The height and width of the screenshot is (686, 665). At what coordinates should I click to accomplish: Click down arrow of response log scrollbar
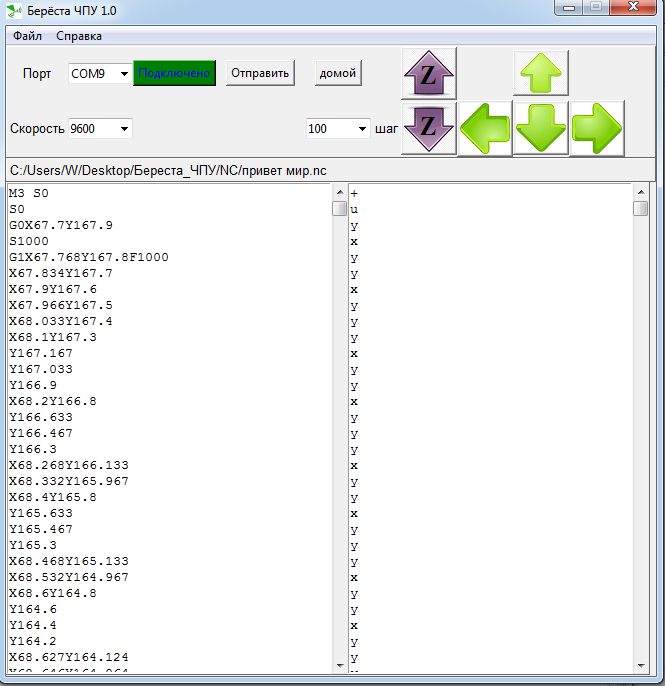640,665
